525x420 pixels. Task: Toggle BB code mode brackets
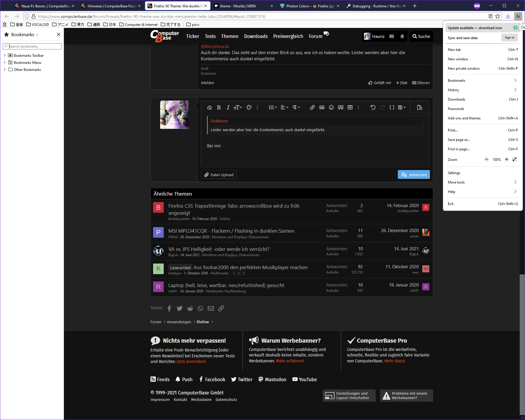[x=392, y=107]
